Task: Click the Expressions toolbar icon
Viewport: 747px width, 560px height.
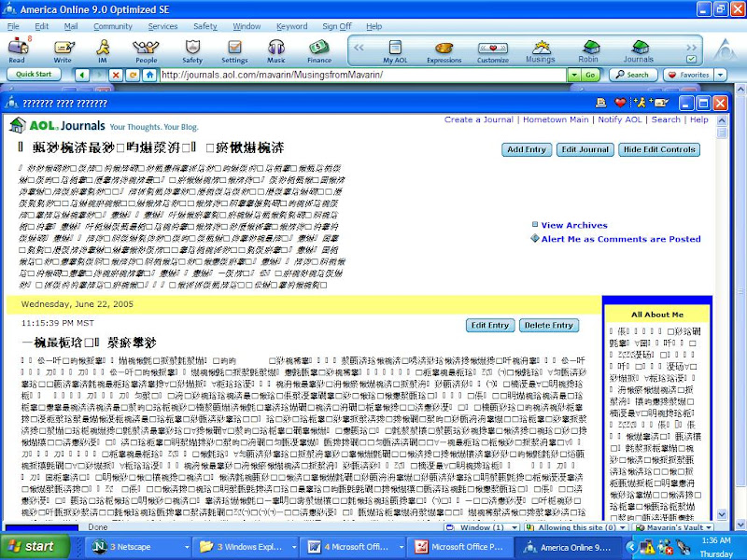Action: pyautogui.click(x=444, y=49)
